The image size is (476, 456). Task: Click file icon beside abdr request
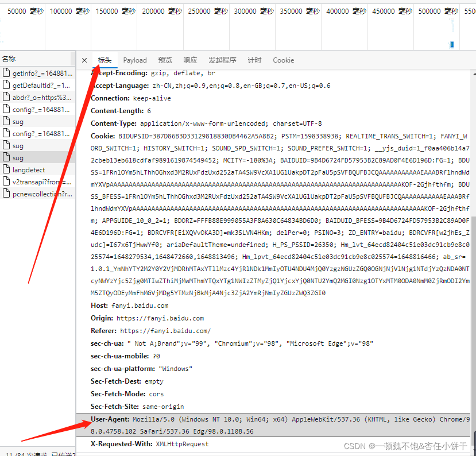[6, 97]
